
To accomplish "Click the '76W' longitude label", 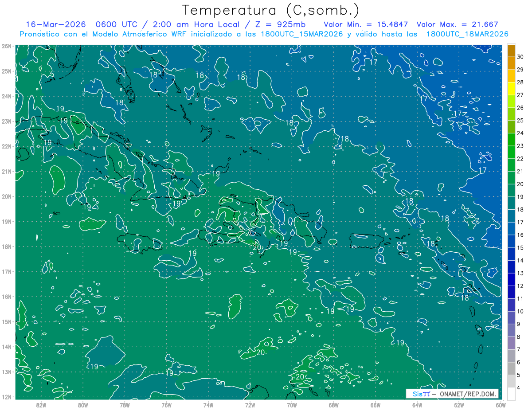I will [167, 405].
